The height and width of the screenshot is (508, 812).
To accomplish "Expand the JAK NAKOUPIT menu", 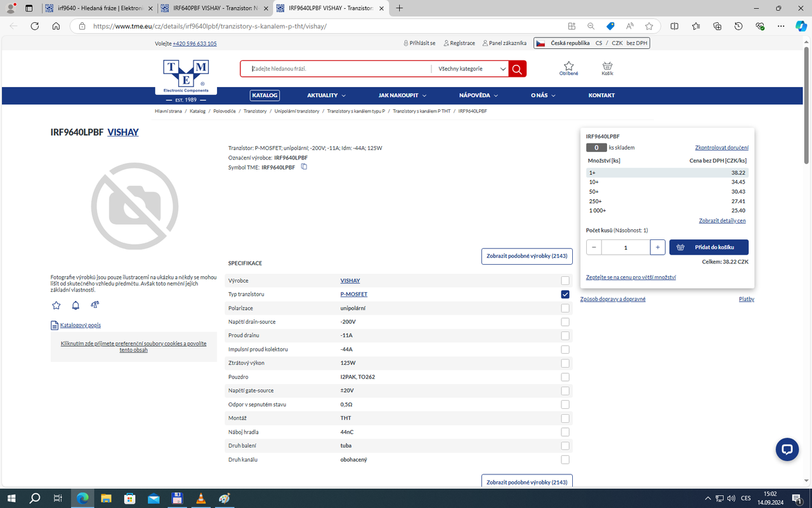I will point(402,95).
